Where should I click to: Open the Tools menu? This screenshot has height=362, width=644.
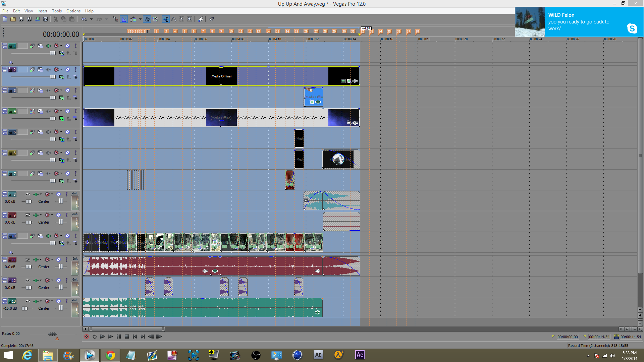(57, 11)
